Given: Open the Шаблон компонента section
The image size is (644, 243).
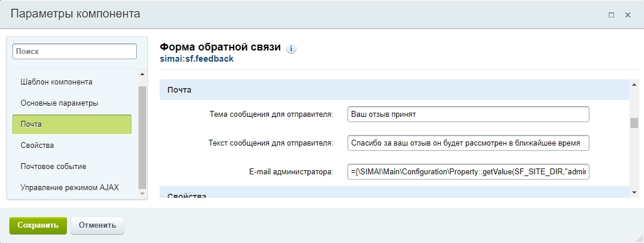Looking at the screenshot, I should (56, 82).
